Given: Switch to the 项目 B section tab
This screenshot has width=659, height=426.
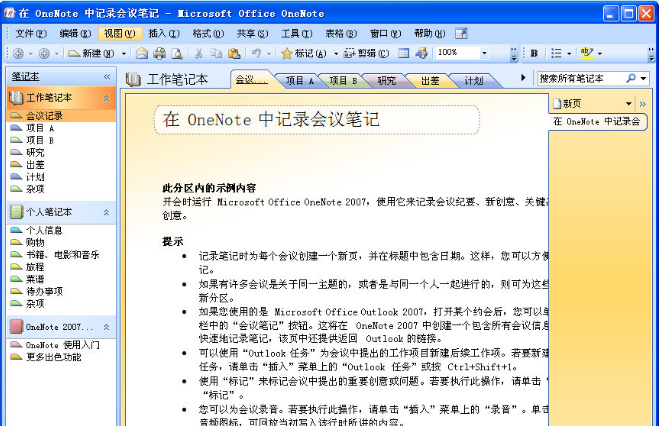Looking at the screenshot, I should pyautogui.click(x=343, y=81).
